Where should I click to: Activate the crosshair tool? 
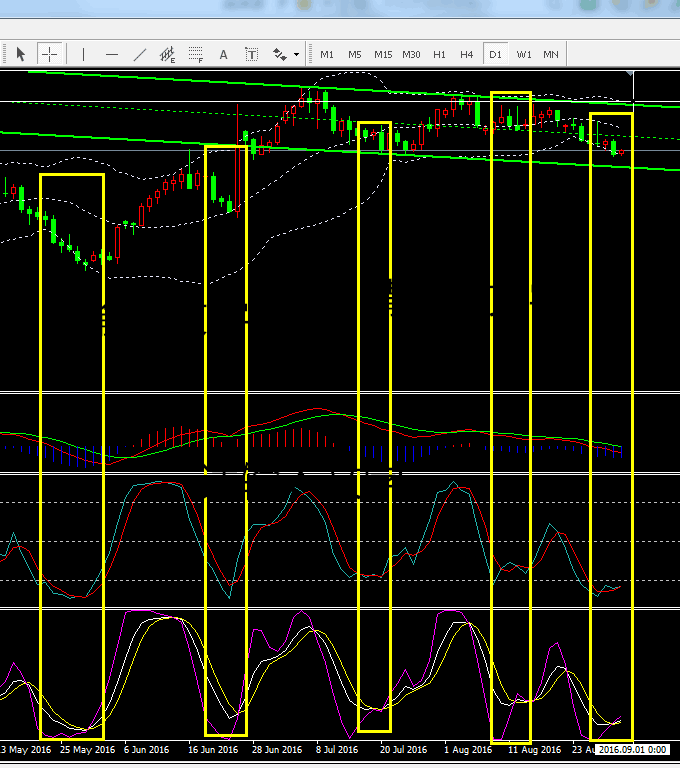pos(49,54)
